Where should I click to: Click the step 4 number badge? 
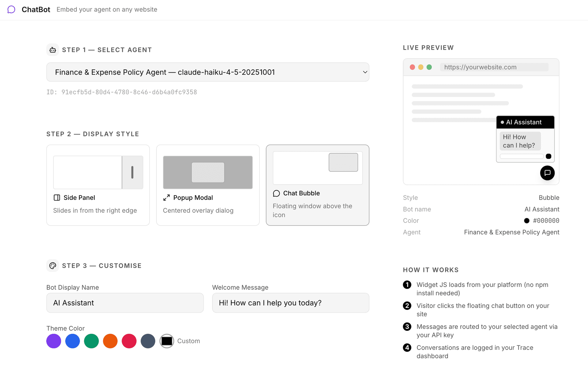click(407, 348)
